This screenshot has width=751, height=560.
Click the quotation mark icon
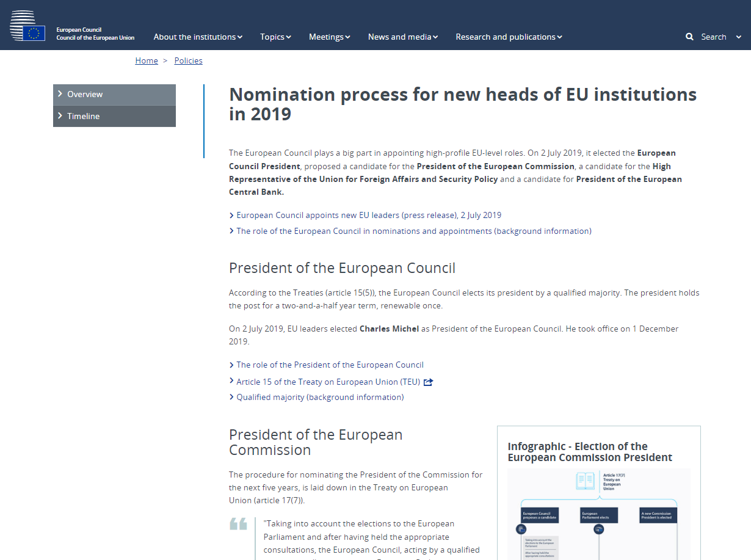click(x=238, y=524)
